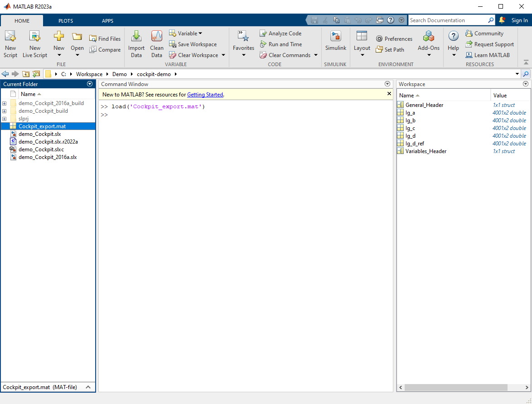The width and height of the screenshot is (532, 404).
Task: Click the Sign In button
Action: [x=519, y=20]
